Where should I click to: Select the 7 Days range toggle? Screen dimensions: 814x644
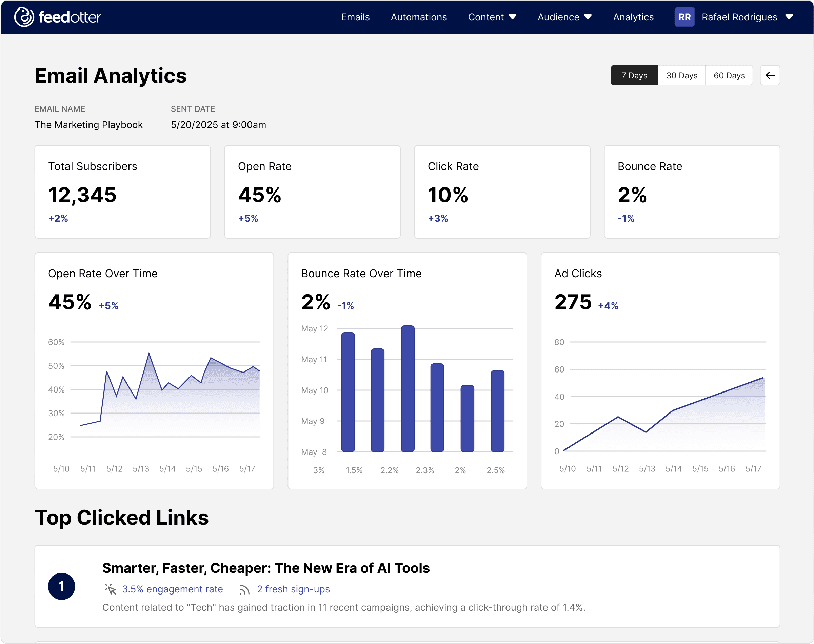(634, 75)
